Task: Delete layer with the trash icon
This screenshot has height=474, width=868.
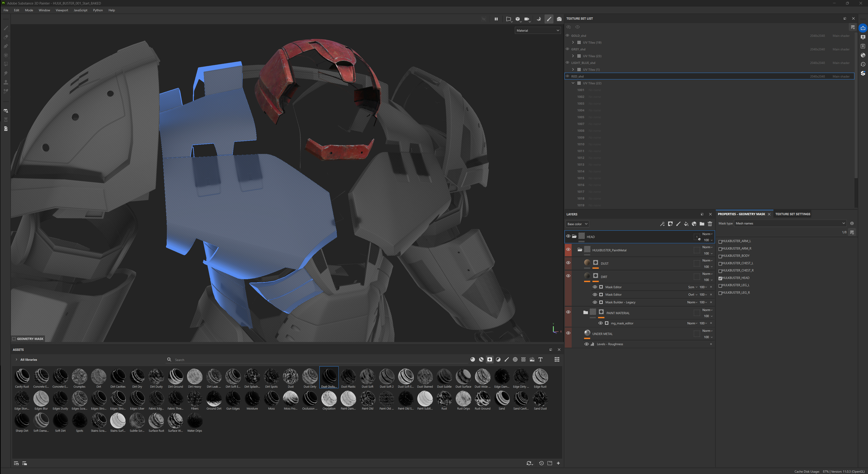Action: [x=710, y=224]
